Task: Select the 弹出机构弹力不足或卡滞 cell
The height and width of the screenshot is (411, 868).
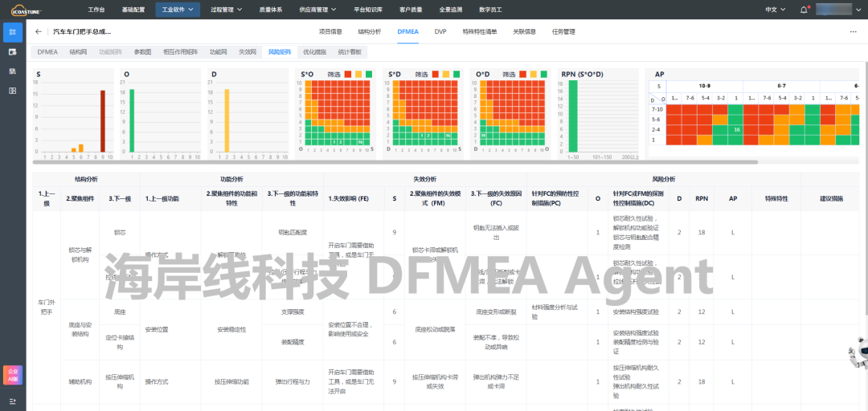Action: (x=496, y=381)
